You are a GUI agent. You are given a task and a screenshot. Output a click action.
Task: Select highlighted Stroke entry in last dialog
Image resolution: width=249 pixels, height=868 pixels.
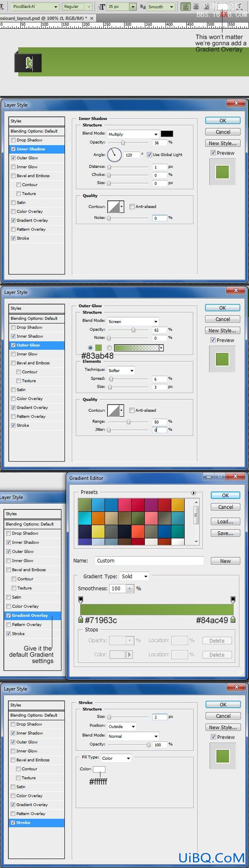[37, 823]
